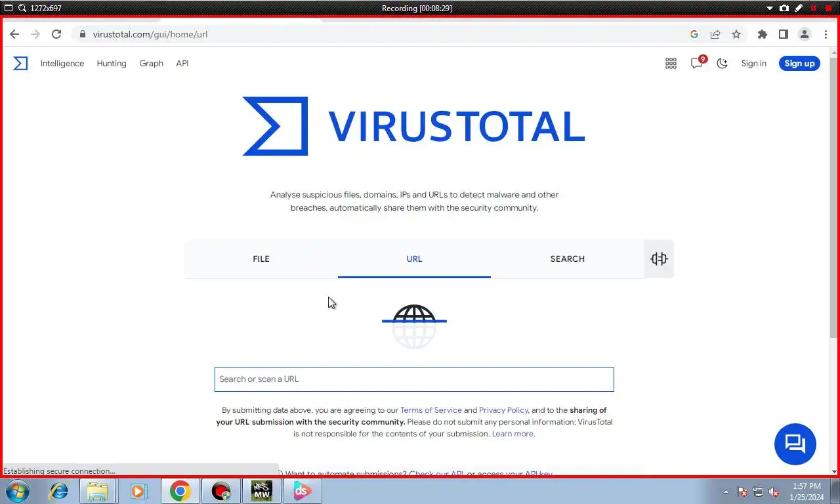Switch to the FILE tab

pyautogui.click(x=261, y=259)
